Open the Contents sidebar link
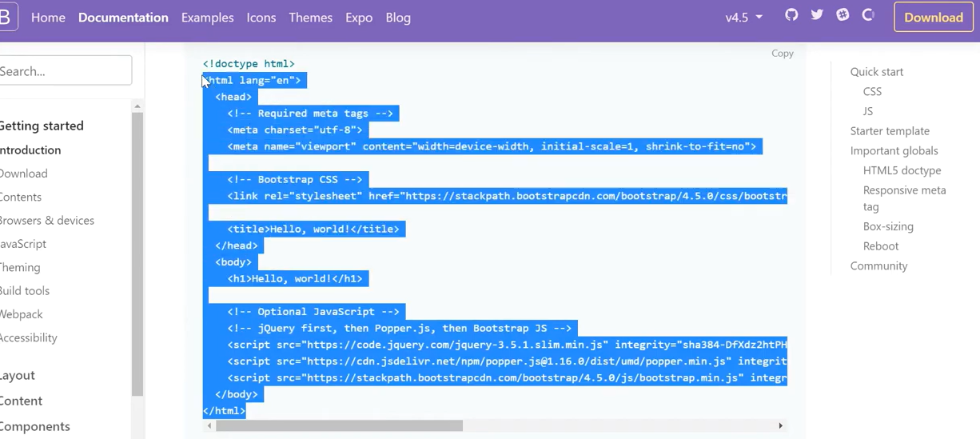This screenshot has width=980, height=439. pos(21,197)
